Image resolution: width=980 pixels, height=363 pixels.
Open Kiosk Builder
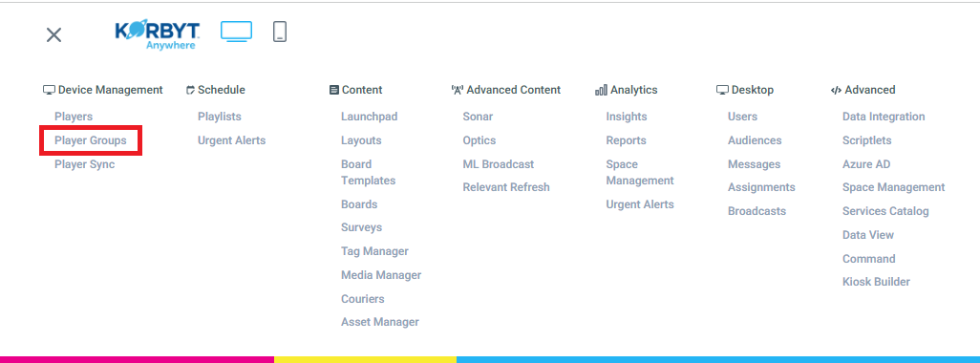coord(876,282)
